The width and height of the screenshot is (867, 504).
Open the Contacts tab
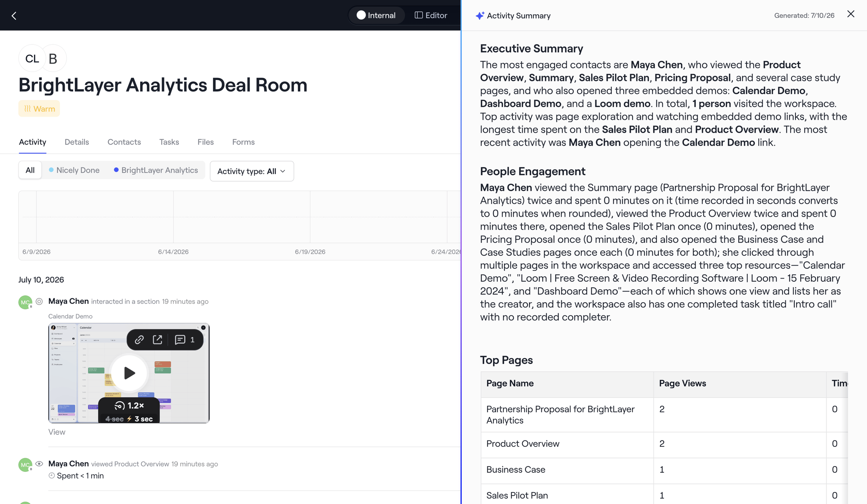tap(124, 142)
